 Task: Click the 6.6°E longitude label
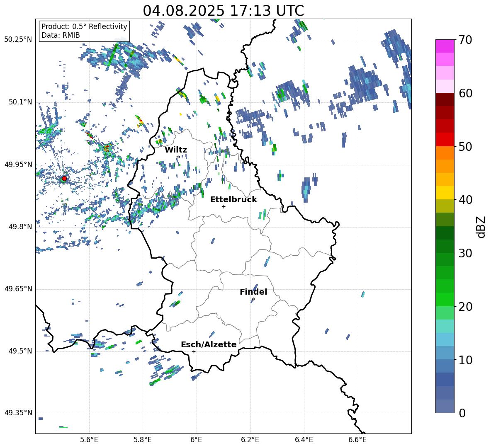coord(357,440)
